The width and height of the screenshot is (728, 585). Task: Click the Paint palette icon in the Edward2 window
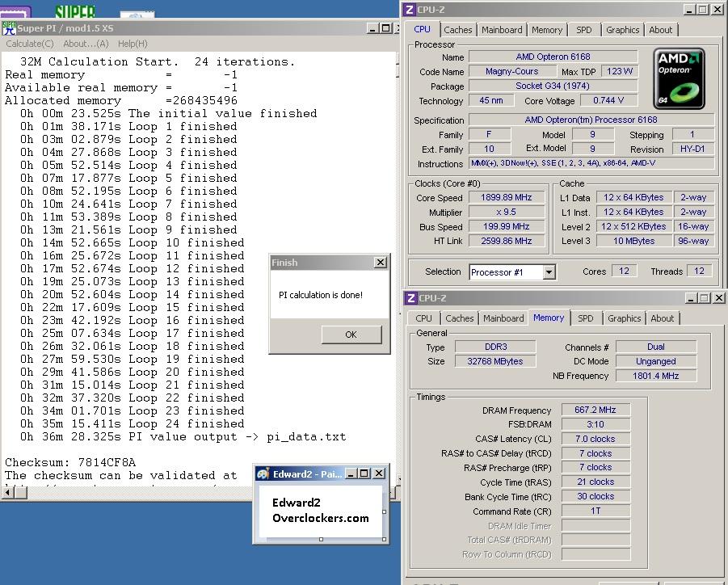pyautogui.click(x=263, y=473)
